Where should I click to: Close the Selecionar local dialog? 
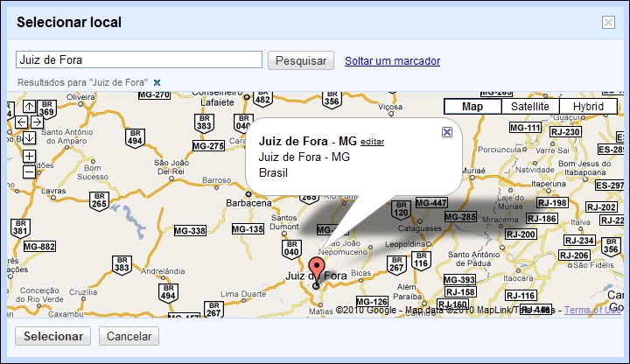click(x=608, y=23)
